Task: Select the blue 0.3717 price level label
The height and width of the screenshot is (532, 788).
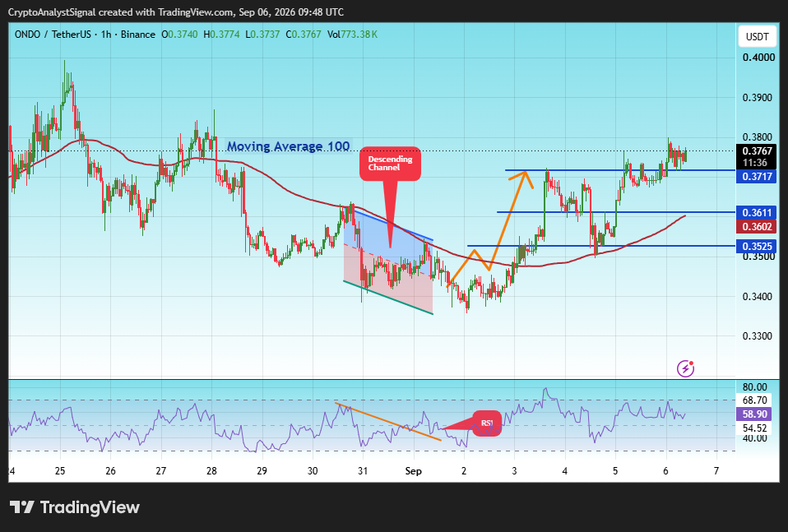Action: (x=757, y=176)
